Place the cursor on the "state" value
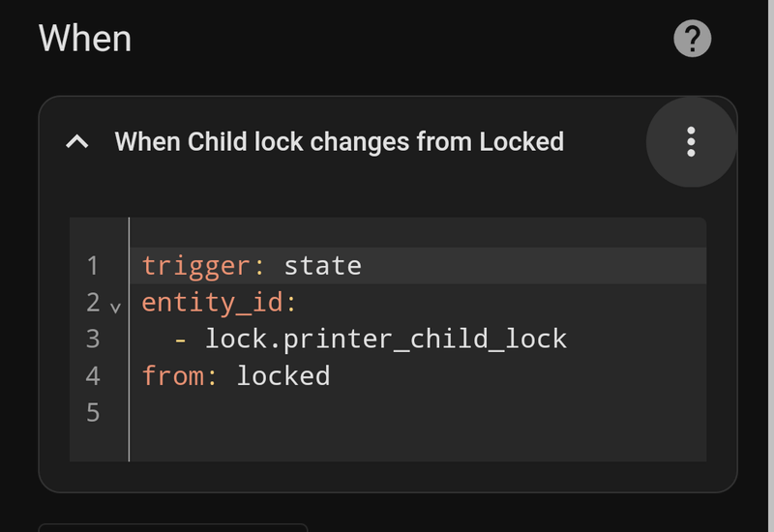The height and width of the screenshot is (532, 774). pos(322,265)
